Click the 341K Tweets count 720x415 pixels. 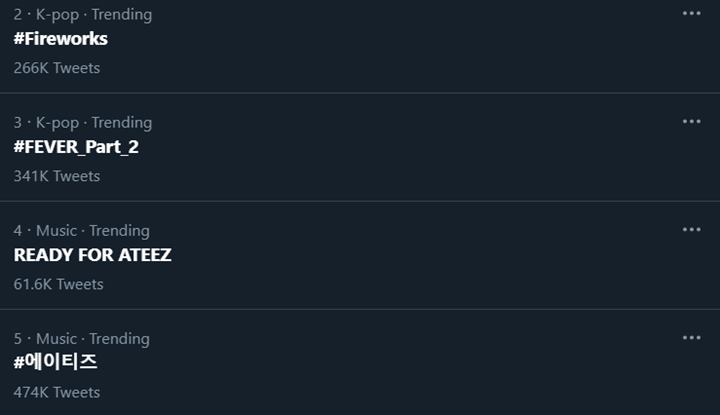pos(57,176)
